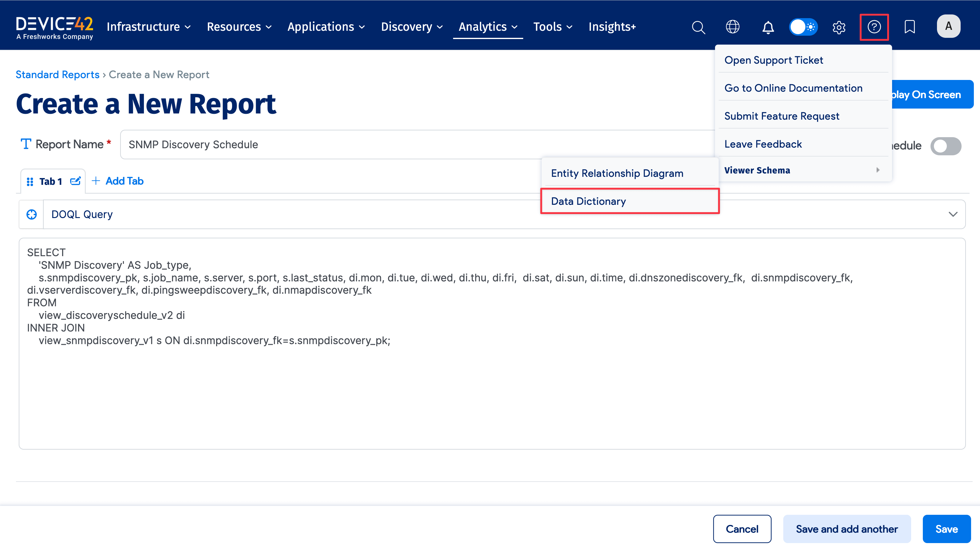Open notifications bell icon
This screenshot has width=980, height=548.
click(768, 27)
